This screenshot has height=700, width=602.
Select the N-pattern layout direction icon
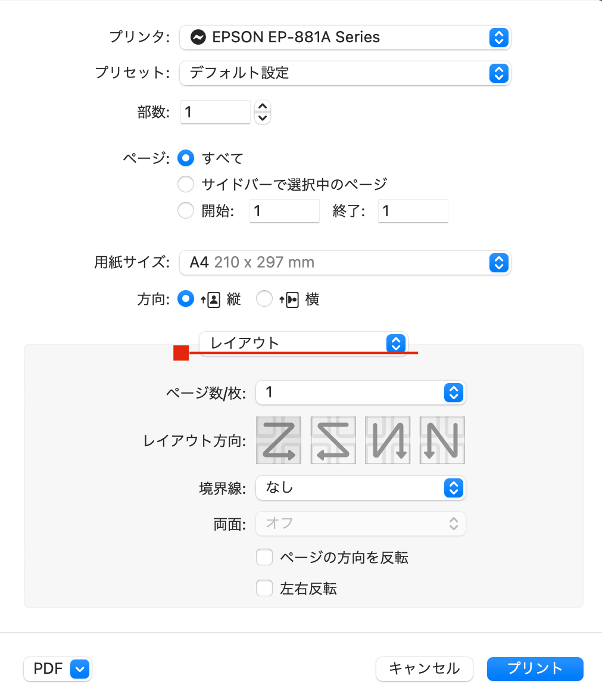(442, 440)
